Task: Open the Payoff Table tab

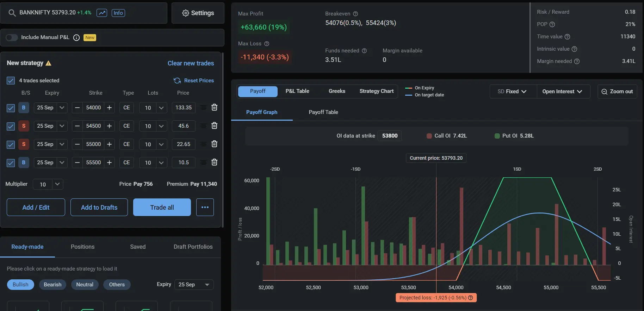Action: [x=323, y=112]
